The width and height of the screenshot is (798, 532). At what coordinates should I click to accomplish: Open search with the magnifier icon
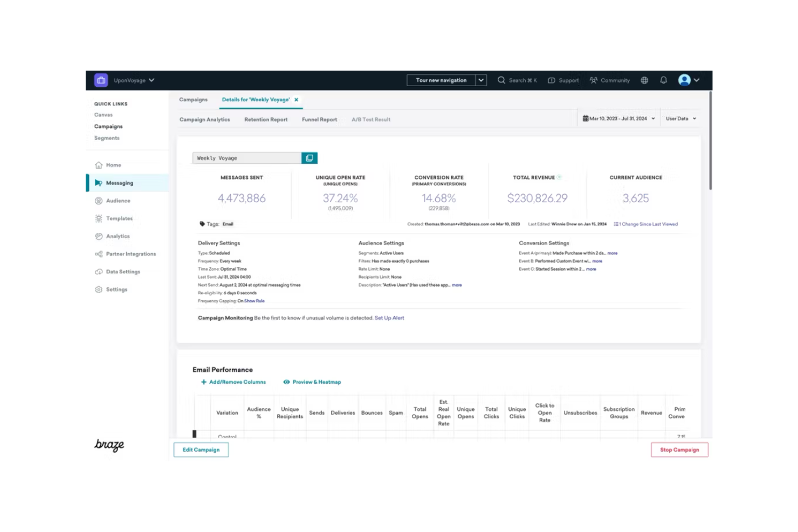501,80
